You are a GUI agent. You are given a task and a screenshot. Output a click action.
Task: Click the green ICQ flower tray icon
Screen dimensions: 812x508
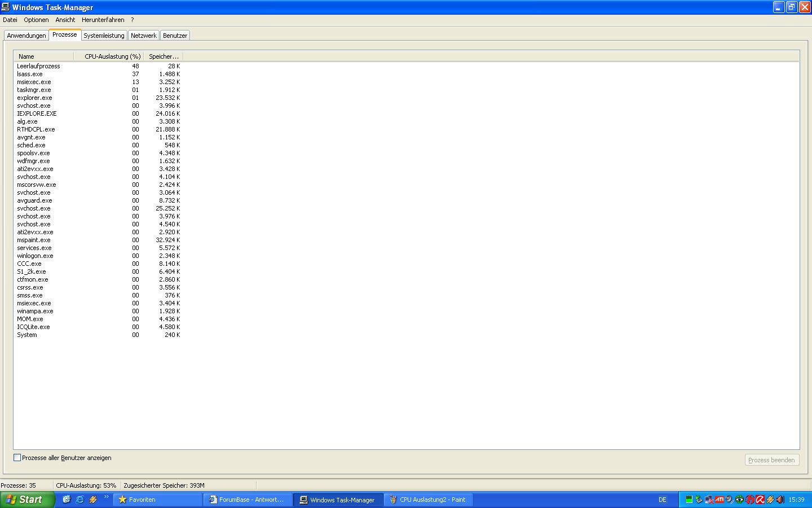pos(739,500)
